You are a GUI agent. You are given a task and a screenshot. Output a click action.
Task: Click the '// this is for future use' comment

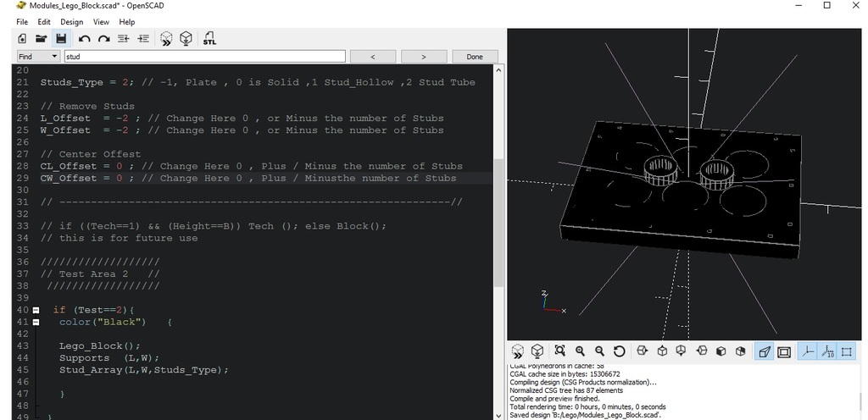[119, 238]
